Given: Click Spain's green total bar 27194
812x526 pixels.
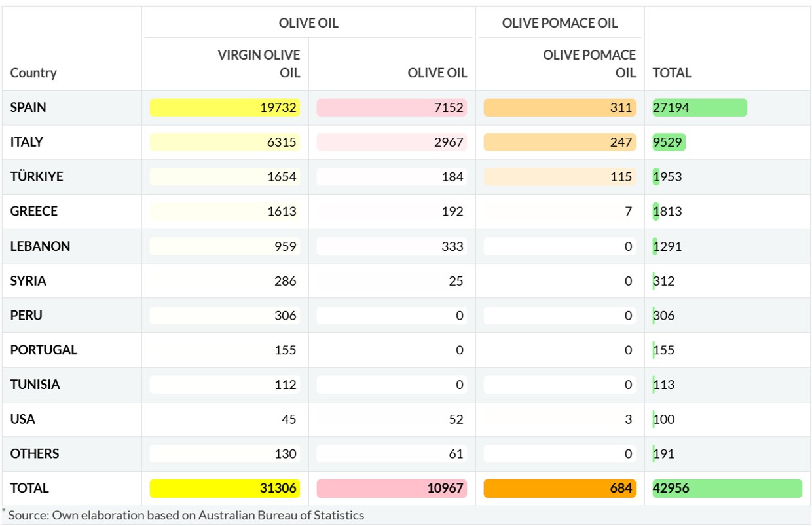Looking at the screenshot, I should pyautogui.click(x=699, y=107).
